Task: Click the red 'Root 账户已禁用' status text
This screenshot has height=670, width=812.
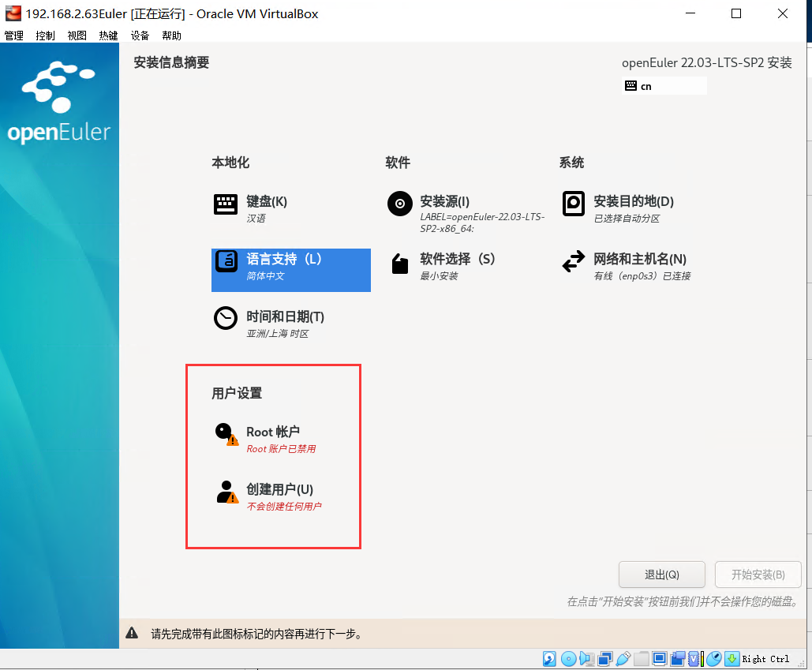Action: point(281,449)
